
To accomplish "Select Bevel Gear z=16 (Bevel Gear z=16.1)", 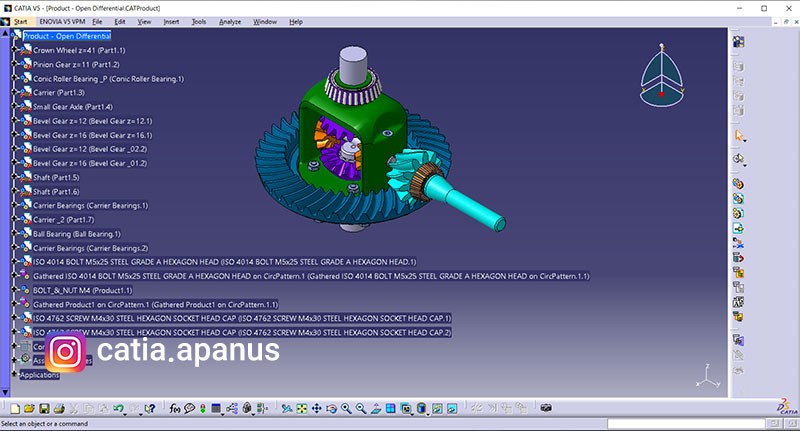I will coord(92,135).
